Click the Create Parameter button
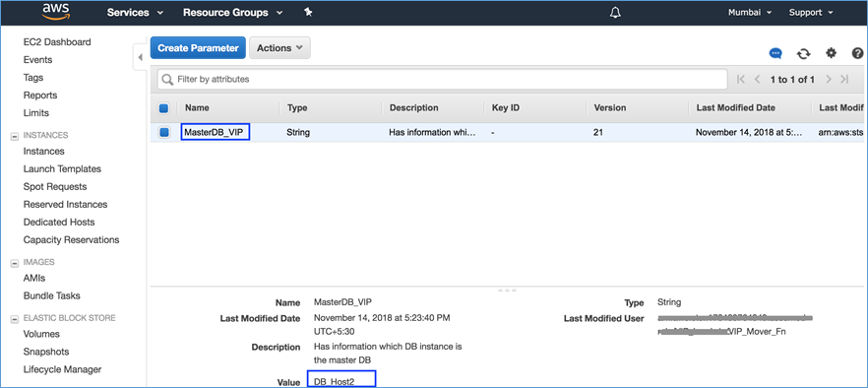Image resolution: width=868 pixels, height=388 pixels. click(198, 47)
